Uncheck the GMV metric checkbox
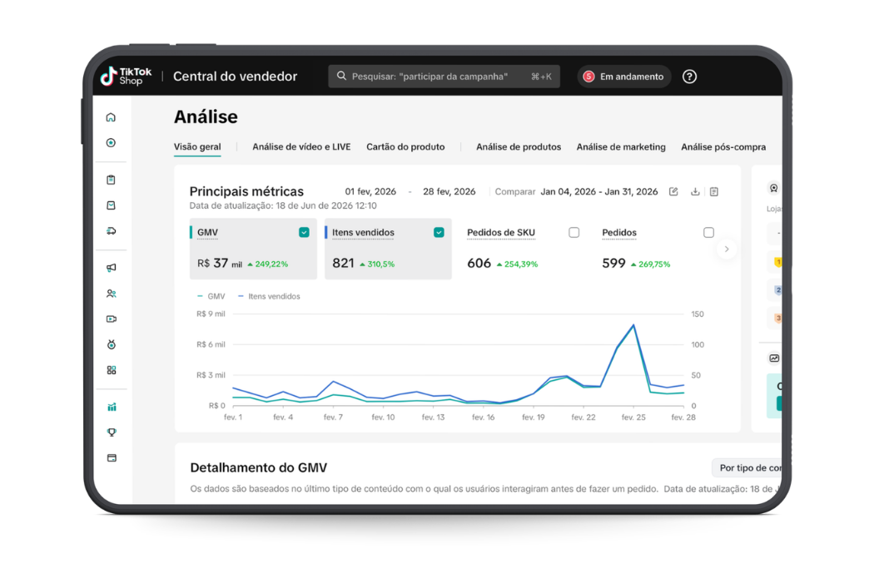 point(304,232)
